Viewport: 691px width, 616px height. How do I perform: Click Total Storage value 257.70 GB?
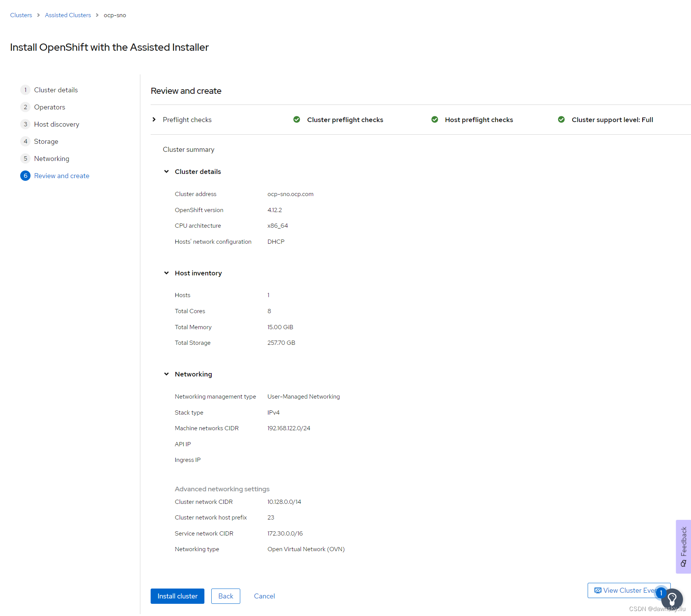[x=281, y=343]
